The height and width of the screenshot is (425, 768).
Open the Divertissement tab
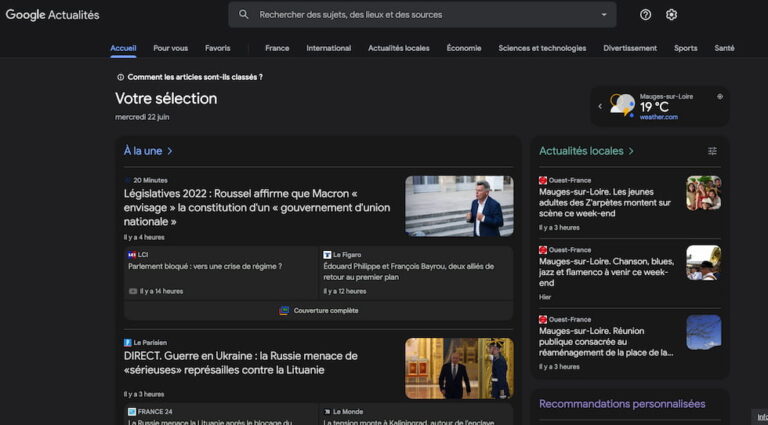[630, 48]
